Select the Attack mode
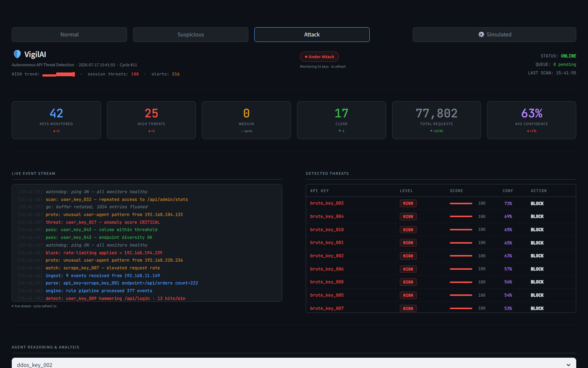The image size is (588, 368). (x=312, y=35)
